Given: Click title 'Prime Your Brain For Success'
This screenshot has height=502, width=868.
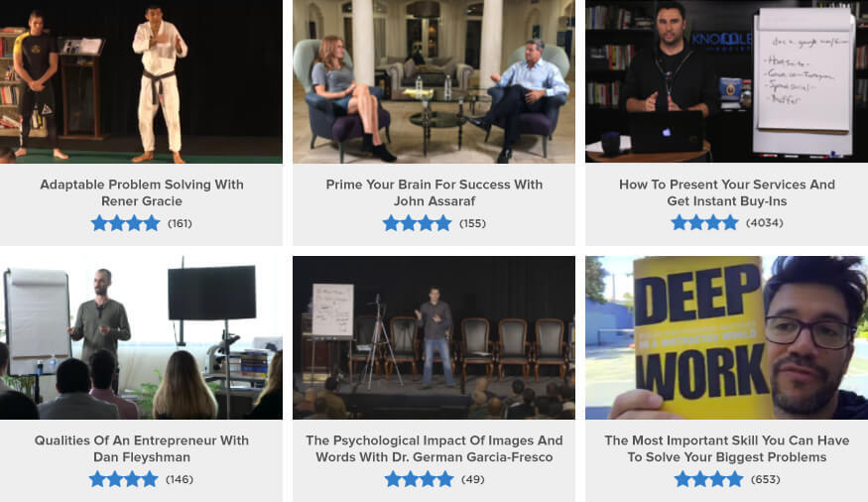Looking at the screenshot, I should [x=434, y=192].
